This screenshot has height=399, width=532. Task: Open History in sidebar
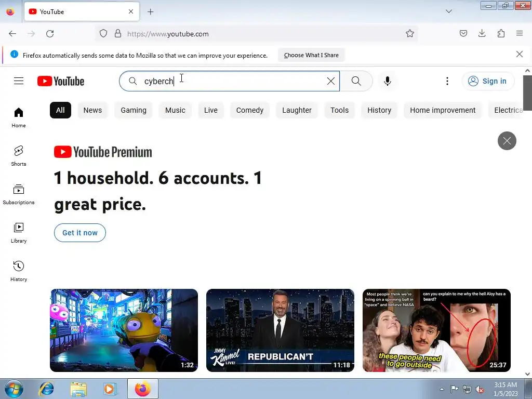pos(19,271)
